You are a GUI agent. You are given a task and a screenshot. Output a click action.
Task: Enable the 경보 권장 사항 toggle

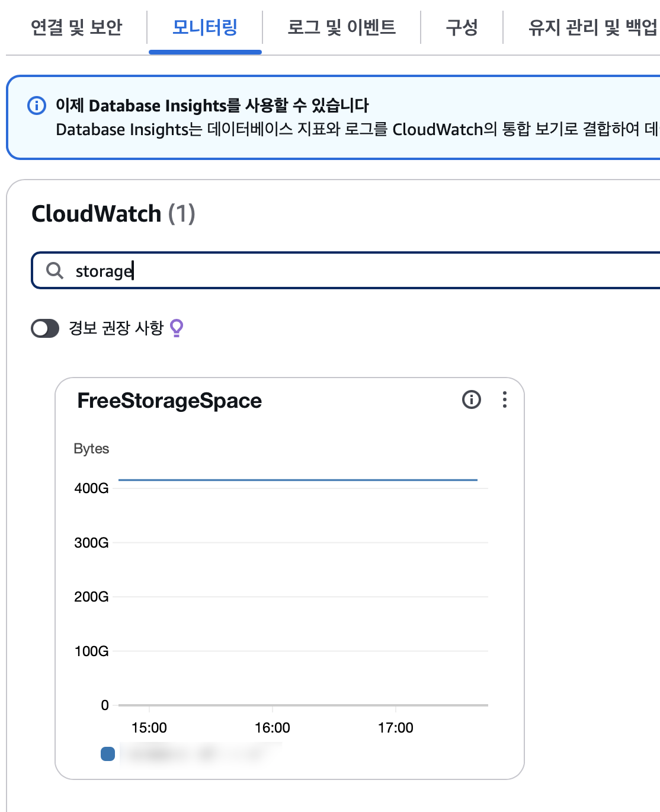tap(45, 328)
